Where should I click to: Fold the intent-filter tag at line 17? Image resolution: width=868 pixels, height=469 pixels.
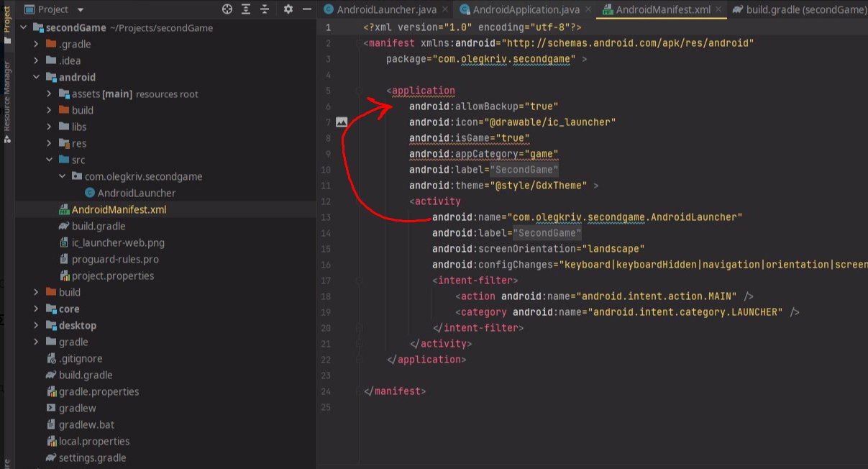(357, 281)
